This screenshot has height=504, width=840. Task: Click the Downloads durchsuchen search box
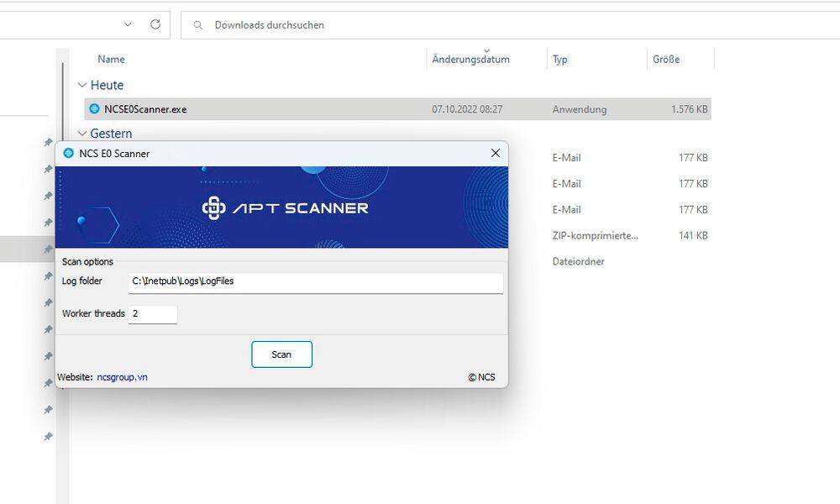point(510,25)
